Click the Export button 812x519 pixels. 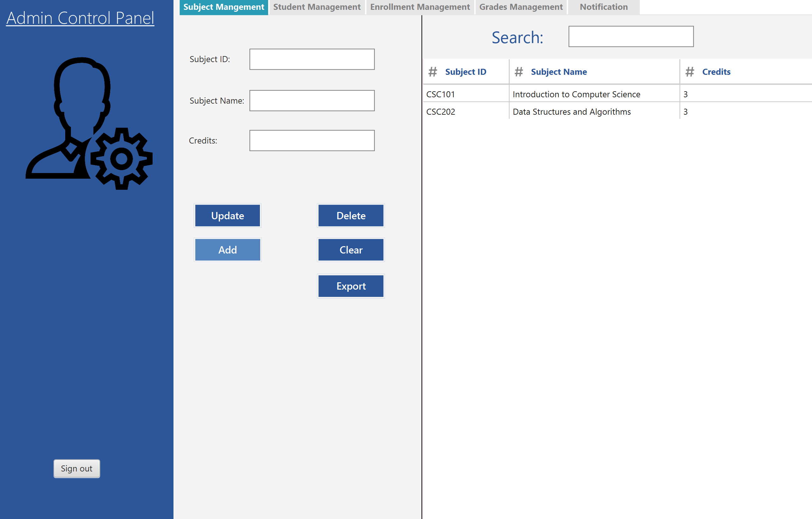pos(351,286)
